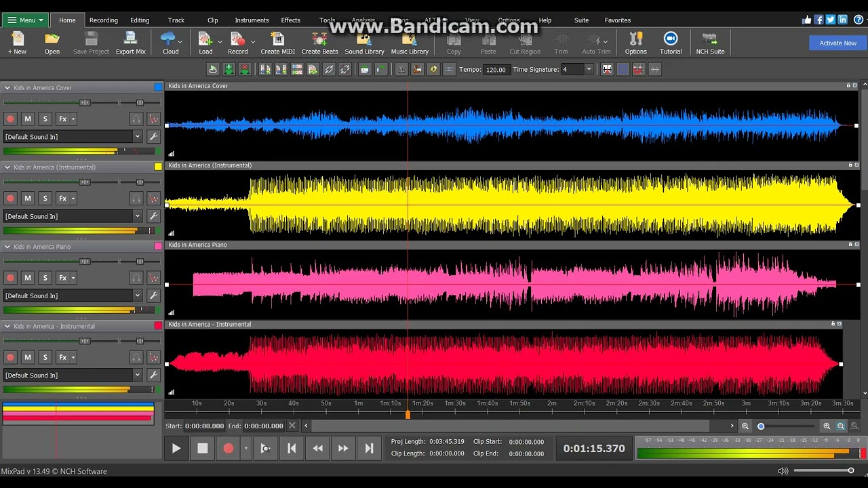Click into the Tempo field

pyautogui.click(x=496, y=69)
